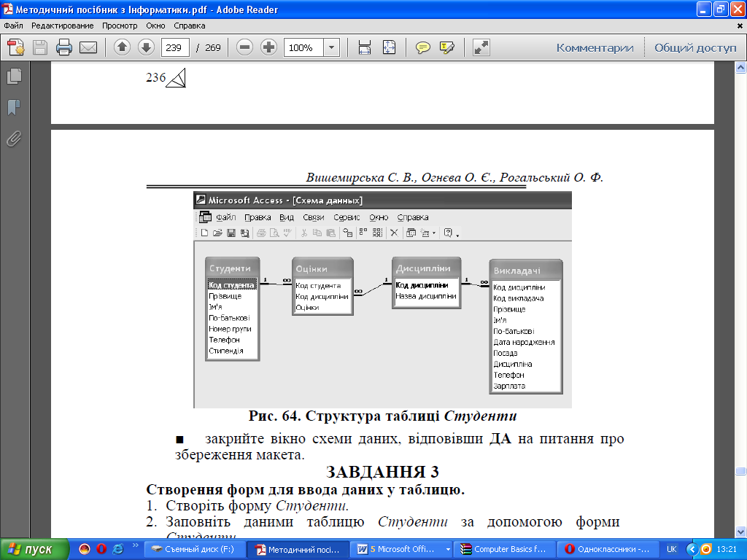Screen dimensions: 747x560
Task: Switch to Методичний посі... taskbar item
Action: pyautogui.click(x=298, y=549)
